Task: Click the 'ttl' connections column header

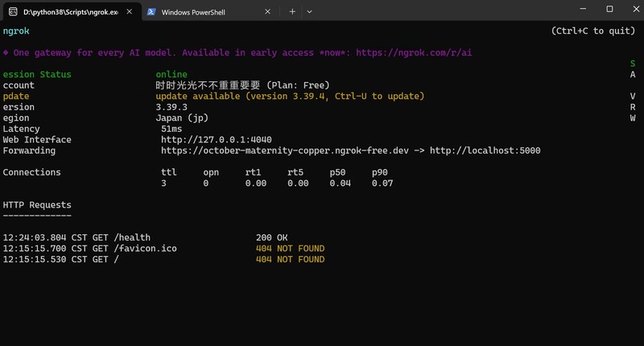Action: tap(169, 172)
